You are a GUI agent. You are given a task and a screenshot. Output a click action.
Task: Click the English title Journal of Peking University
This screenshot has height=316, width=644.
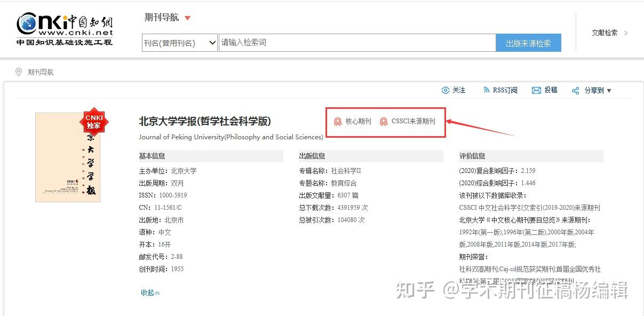pos(231,137)
